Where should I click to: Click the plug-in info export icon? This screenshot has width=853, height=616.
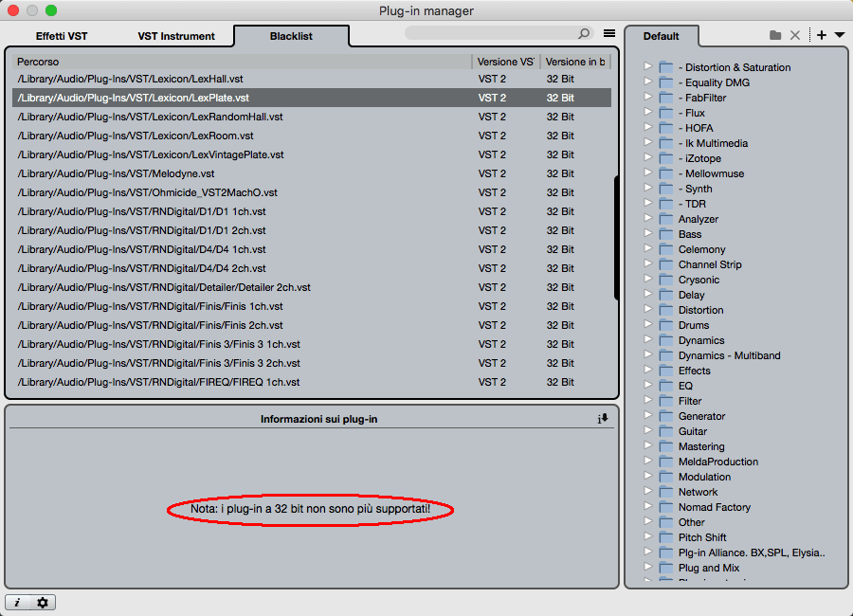tap(603, 419)
